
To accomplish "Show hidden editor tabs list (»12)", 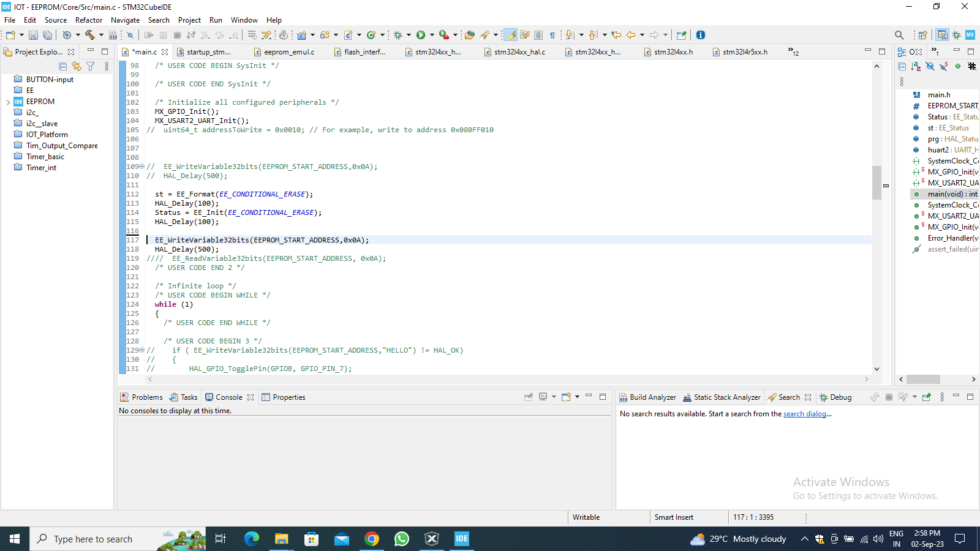I will click(x=793, y=51).
